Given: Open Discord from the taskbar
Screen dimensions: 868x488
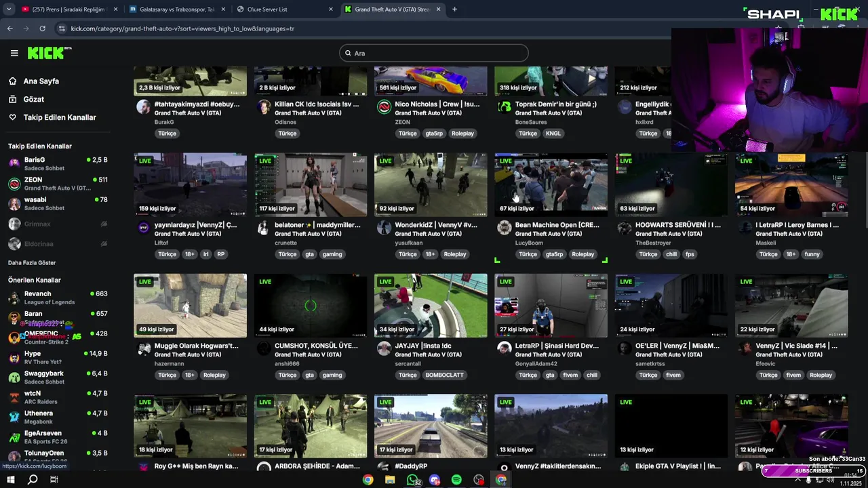Looking at the screenshot, I should point(435,480).
